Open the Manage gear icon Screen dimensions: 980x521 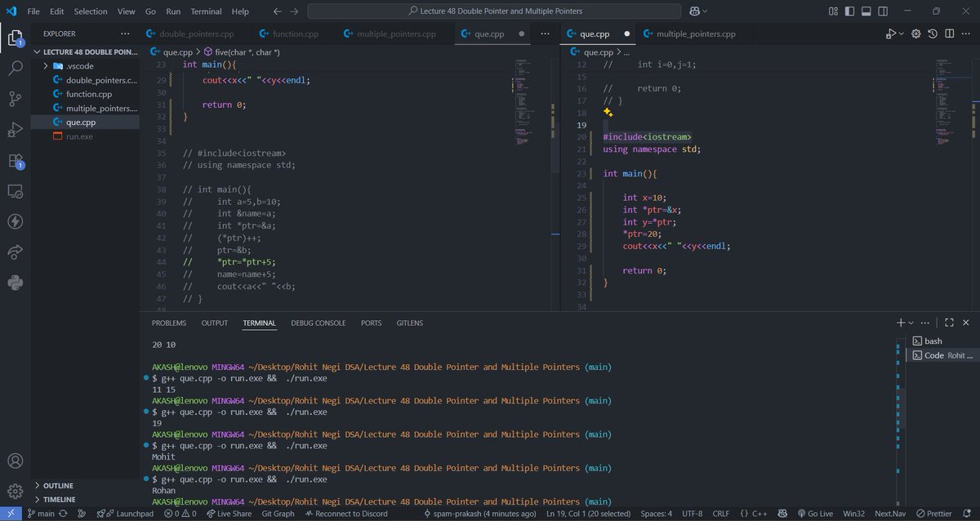pos(15,491)
